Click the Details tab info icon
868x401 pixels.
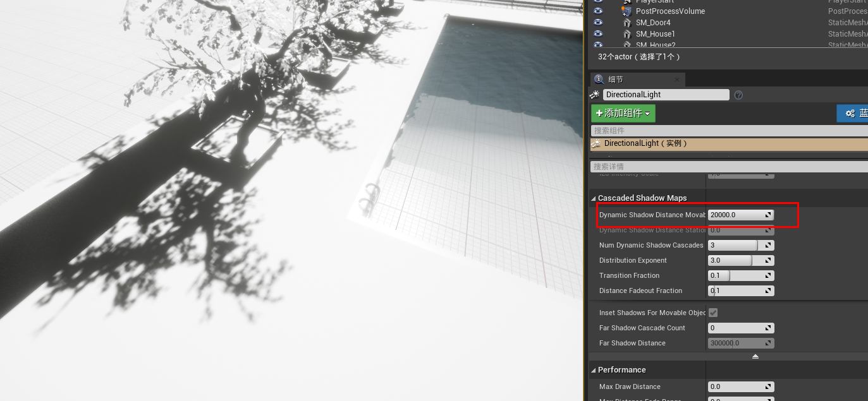pyautogui.click(x=598, y=79)
